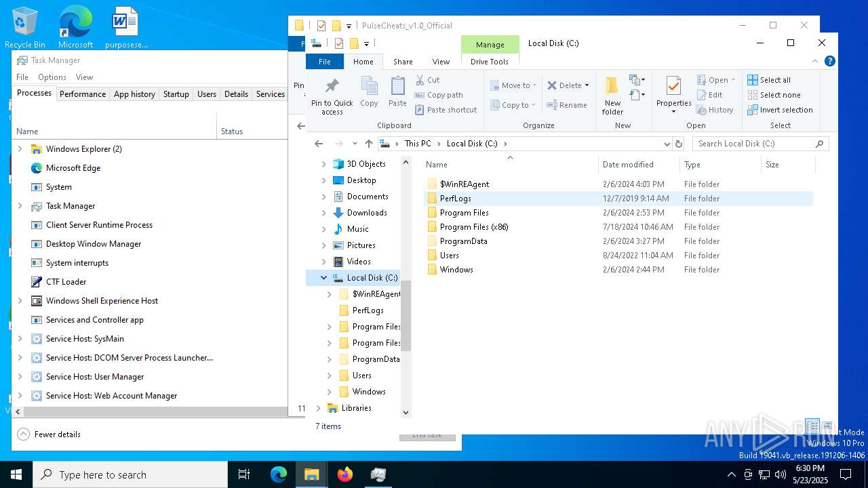
Task: Click Paste shortcut in ribbon
Action: (446, 110)
